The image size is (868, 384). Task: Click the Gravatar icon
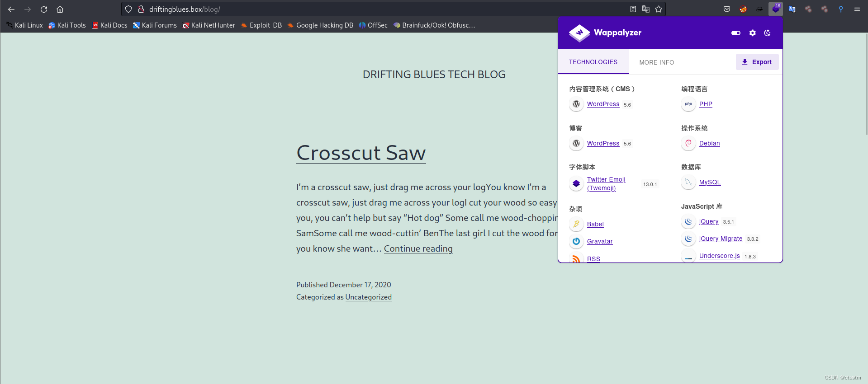coord(576,241)
